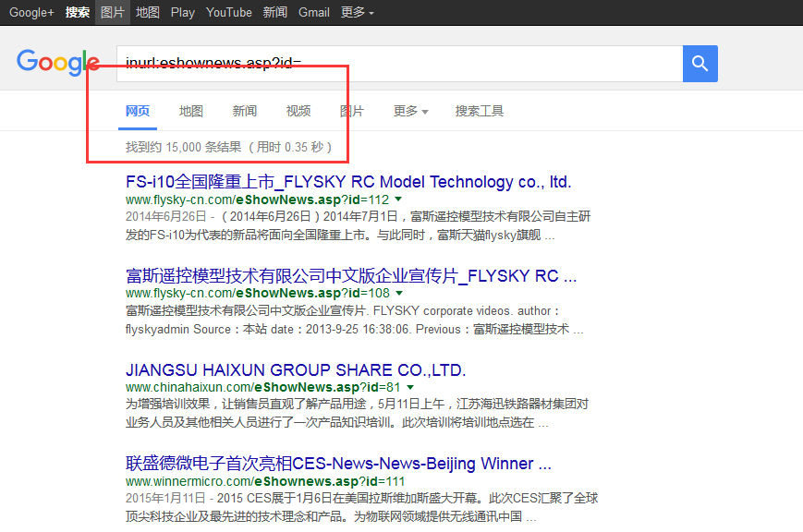Expand the 更多 dropdown under search box

point(410,111)
